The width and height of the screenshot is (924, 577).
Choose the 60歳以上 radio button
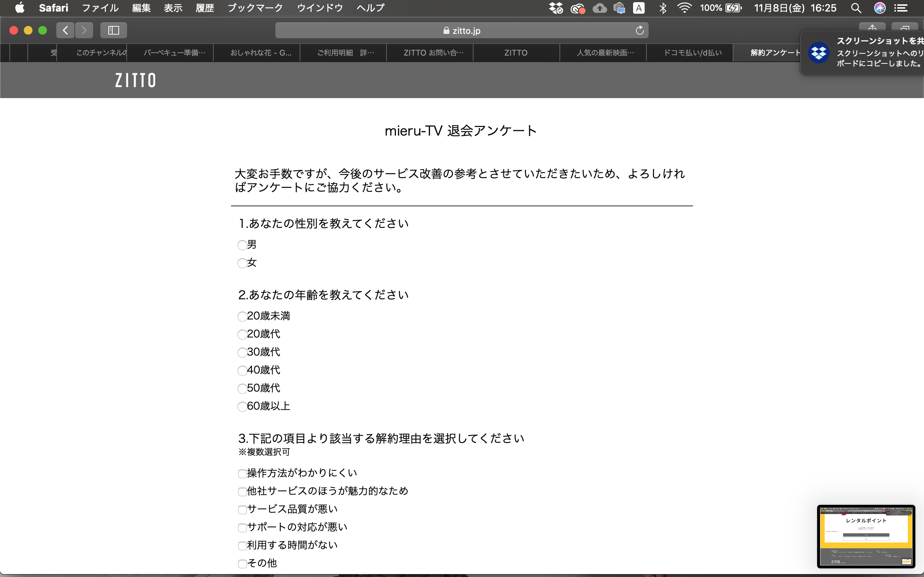pos(242,406)
